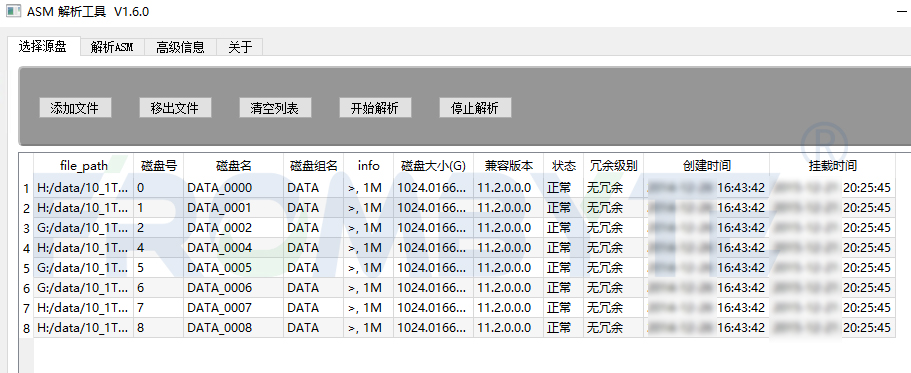Select row header number 5
Viewport: 911px width, 373px height.
26,268
